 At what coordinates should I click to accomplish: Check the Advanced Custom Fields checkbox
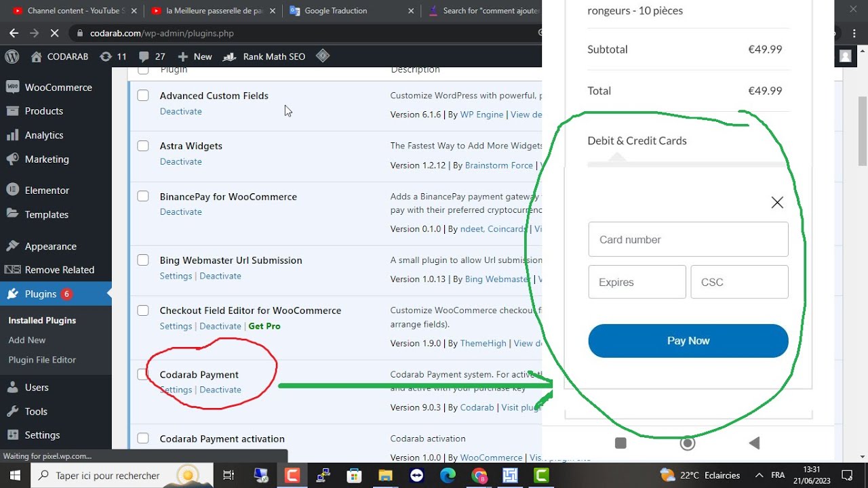[x=143, y=96]
